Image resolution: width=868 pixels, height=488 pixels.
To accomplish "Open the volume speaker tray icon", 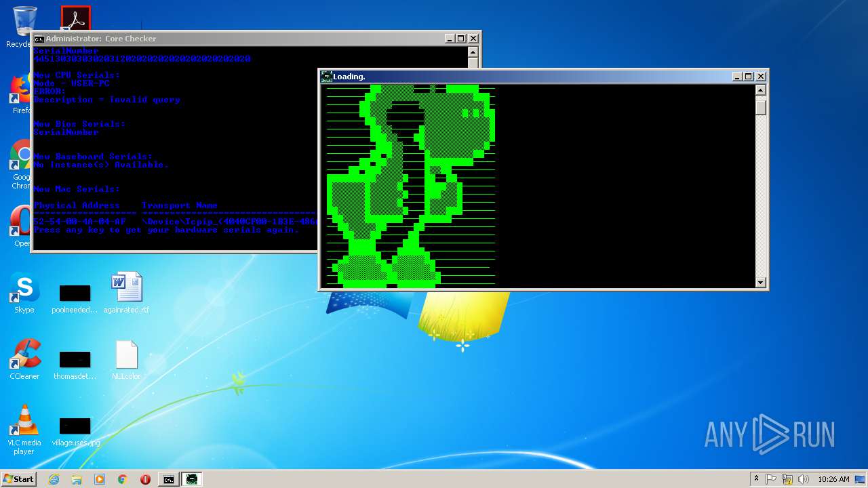I will pos(804,479).
